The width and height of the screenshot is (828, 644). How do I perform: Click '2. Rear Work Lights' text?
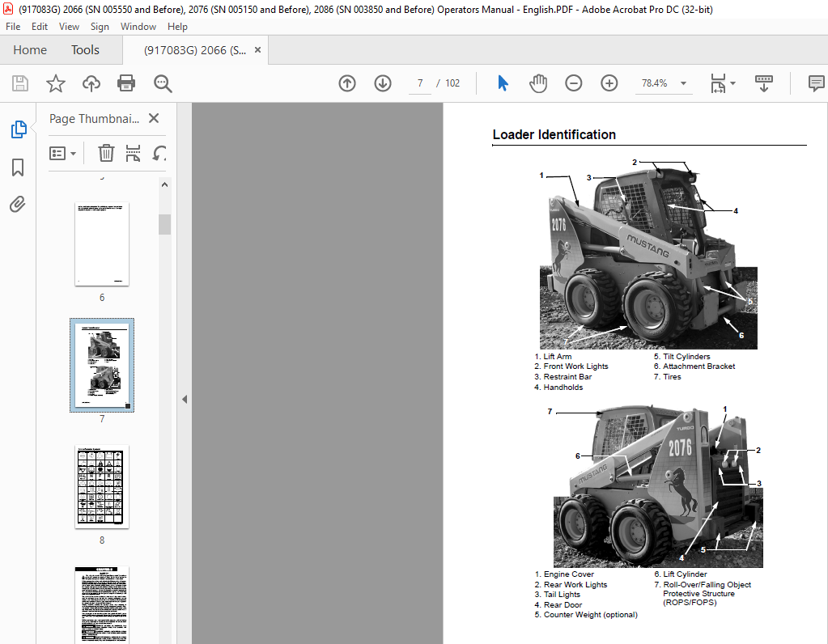571,585
